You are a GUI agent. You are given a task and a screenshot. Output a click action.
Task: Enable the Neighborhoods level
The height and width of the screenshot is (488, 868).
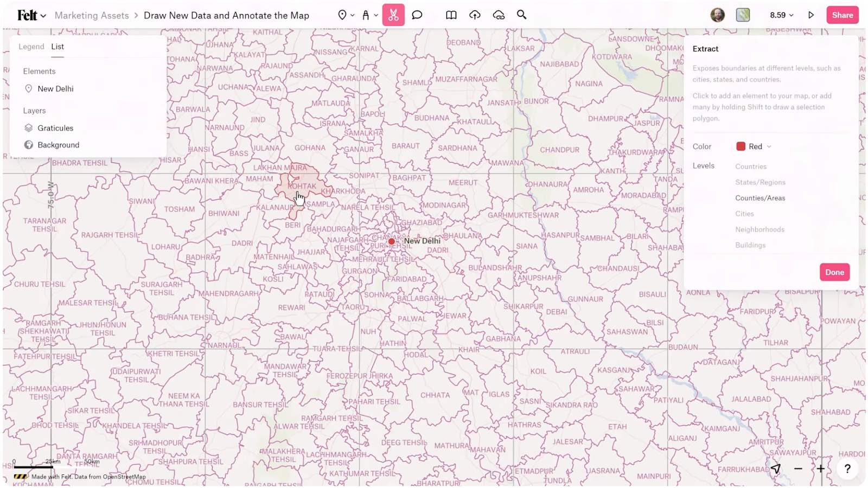pyautogui.click(x=759, y=229)
